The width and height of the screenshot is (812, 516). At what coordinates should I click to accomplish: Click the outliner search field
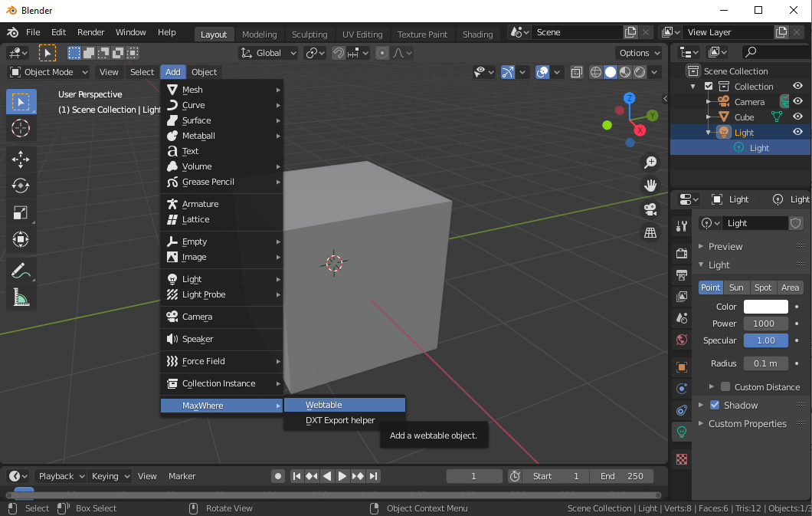[x=776, y=52]
